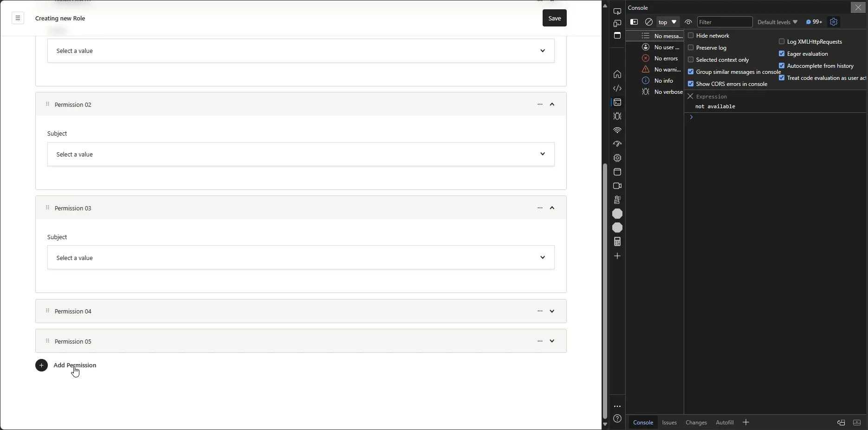Uncheck the Eager evaluation checkbox

pos(782,53)
